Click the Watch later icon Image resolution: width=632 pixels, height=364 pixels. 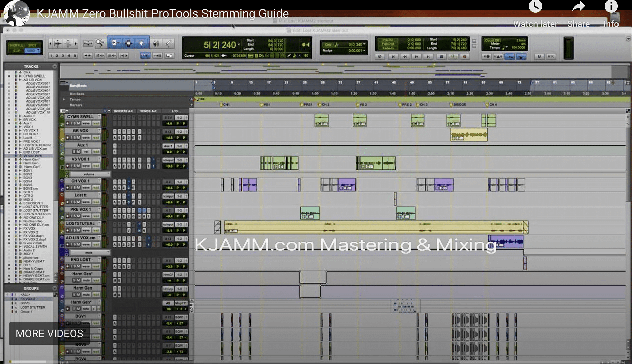pos(535,6)
